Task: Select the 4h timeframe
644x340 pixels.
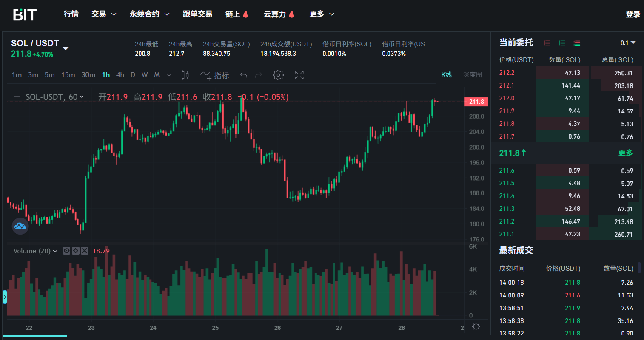Action: [x=120, y=75]
